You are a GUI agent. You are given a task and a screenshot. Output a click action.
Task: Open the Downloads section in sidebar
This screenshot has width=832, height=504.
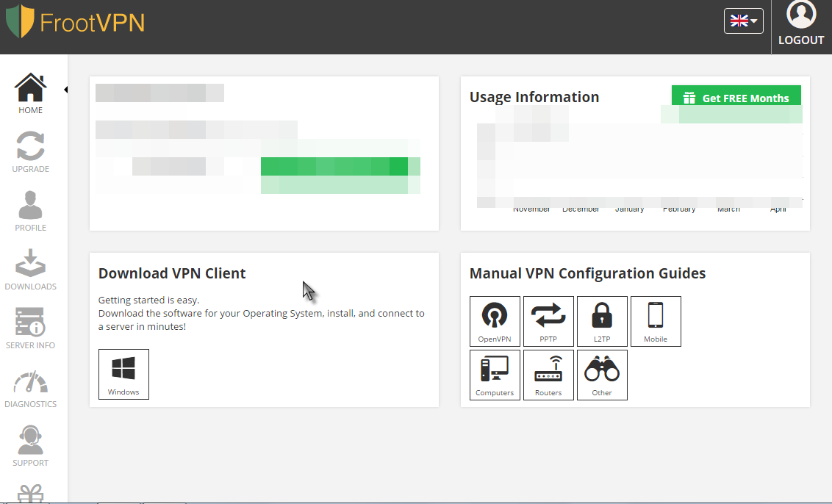click(x=30, y=270)
